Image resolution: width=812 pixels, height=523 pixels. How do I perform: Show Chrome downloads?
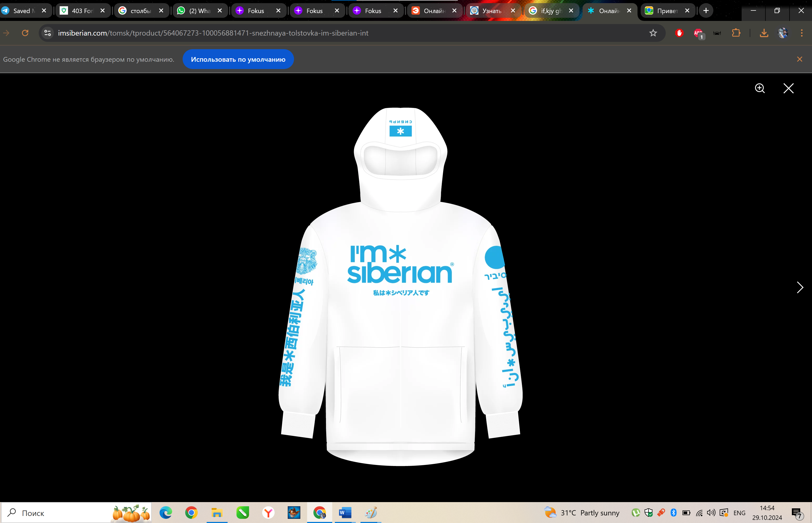(x=764, y=33)
